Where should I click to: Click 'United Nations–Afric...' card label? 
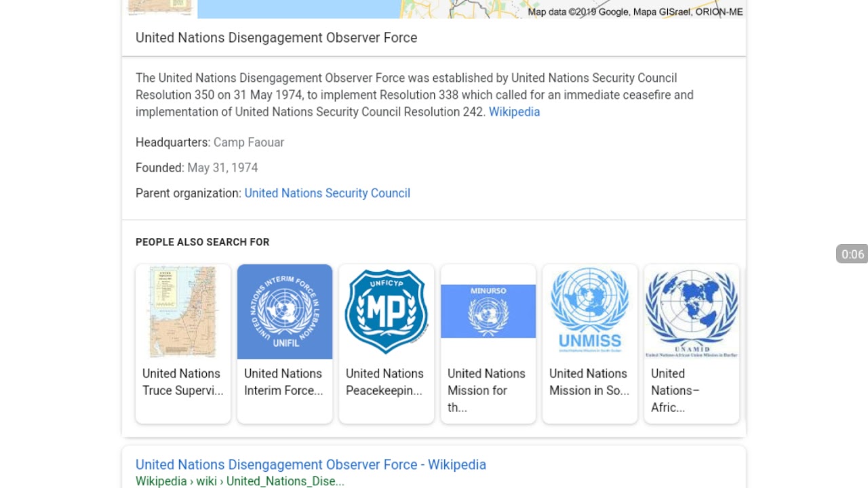675,390
